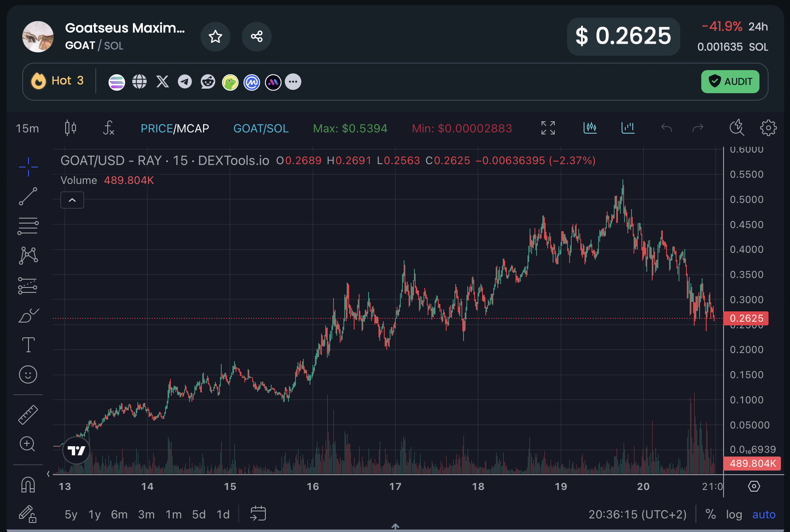Open the candlestick chart type menu

71,128
